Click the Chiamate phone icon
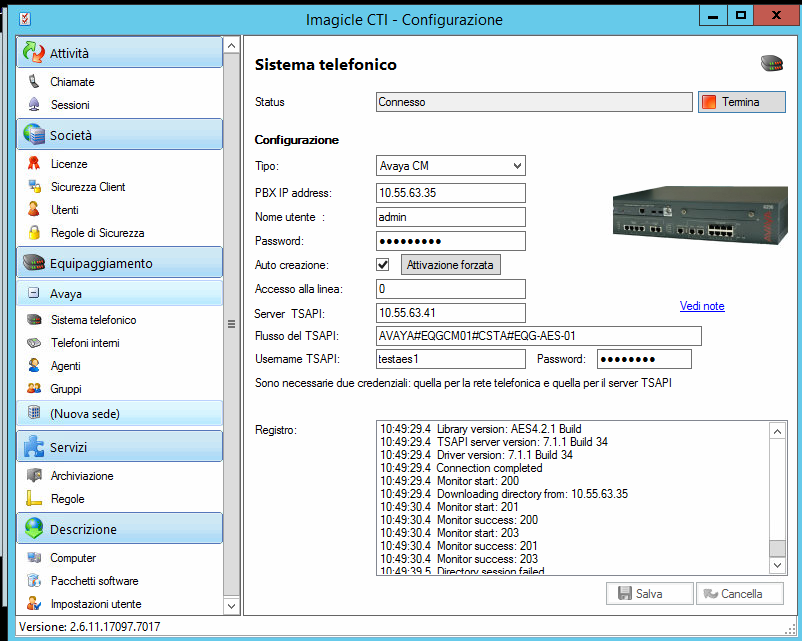 coord(34,82)
